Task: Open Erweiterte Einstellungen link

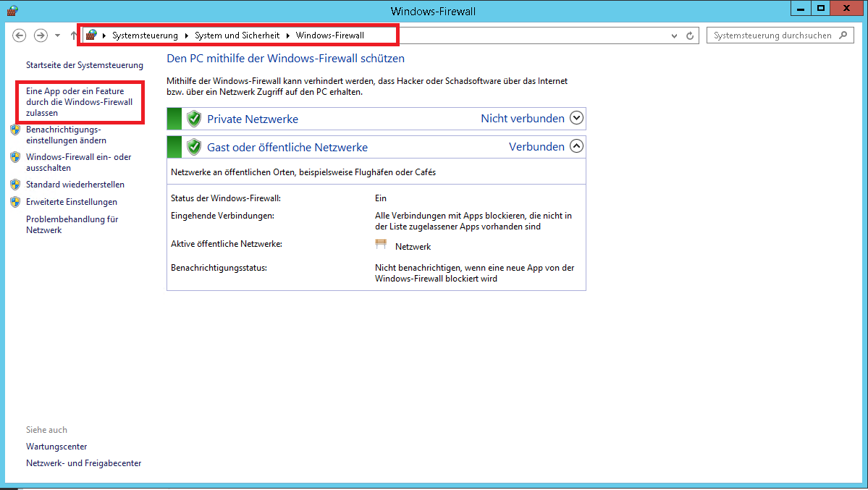Action: [x=72, y=201]
